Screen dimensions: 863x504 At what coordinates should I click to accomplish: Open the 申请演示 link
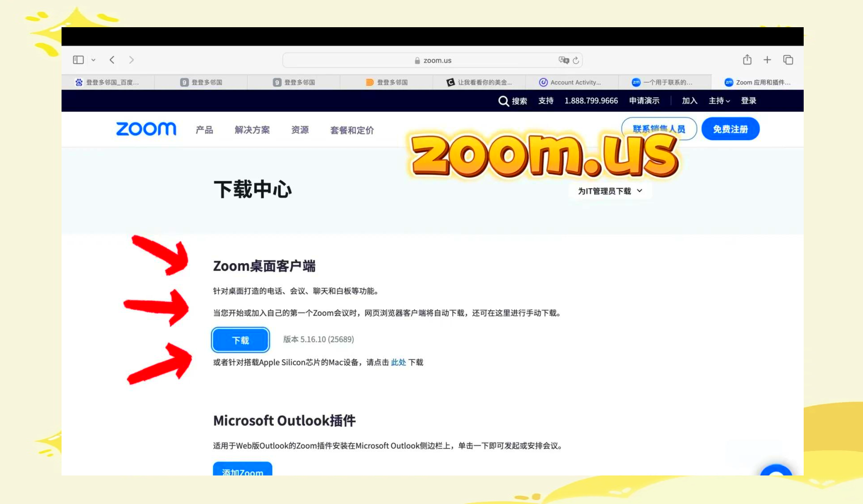644,101
